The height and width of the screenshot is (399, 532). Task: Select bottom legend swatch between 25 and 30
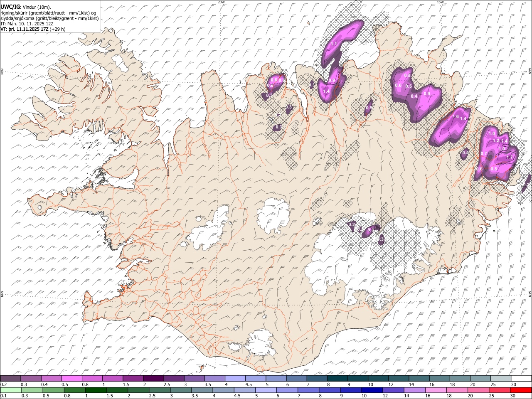pos(499,390)
